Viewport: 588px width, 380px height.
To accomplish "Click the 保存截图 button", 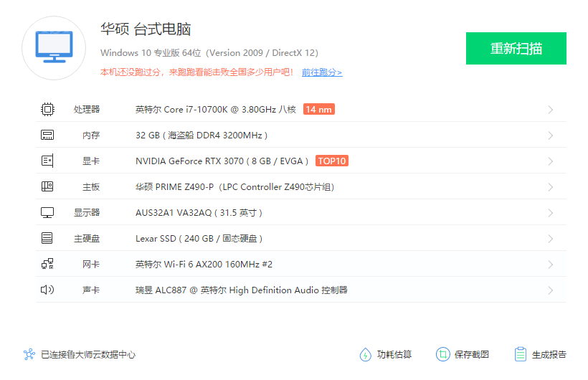I will [463, 354].
